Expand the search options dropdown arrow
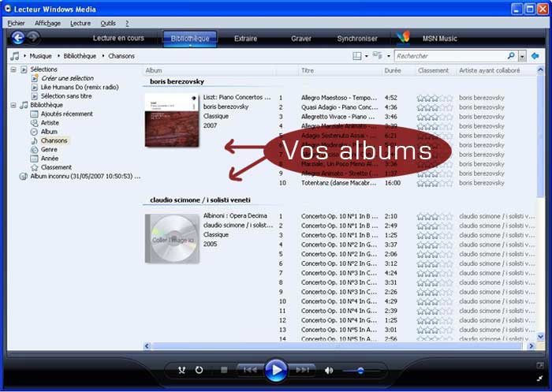552x392 pixels. (x=522, y=56)
